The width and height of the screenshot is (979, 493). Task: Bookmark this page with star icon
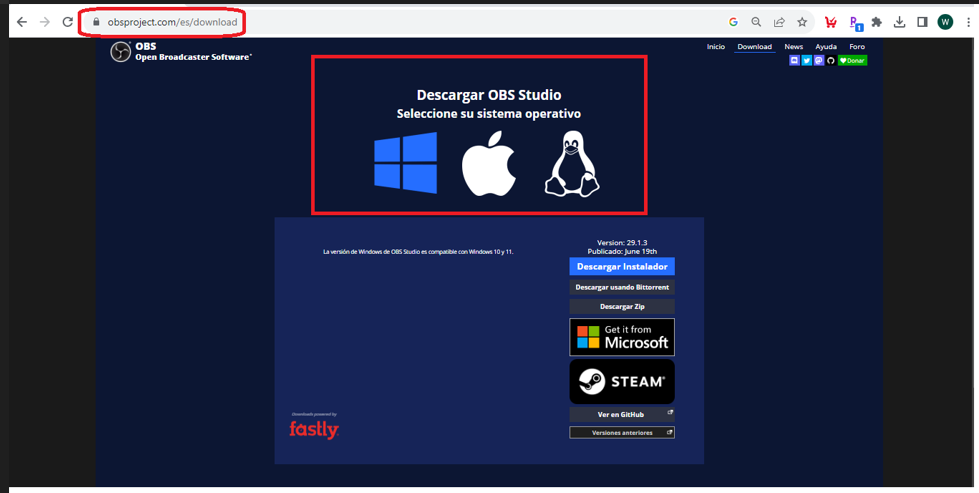click(x=802, y=22)
